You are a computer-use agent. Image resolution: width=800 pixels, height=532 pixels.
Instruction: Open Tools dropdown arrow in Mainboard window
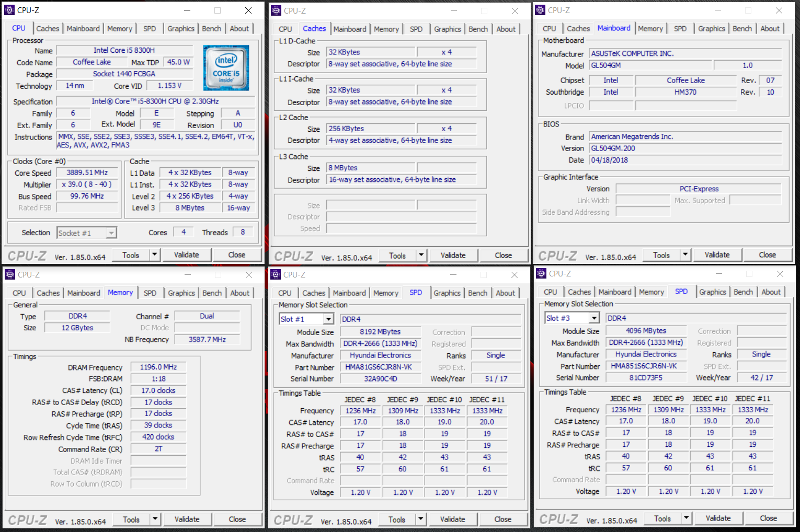[685, 255]
